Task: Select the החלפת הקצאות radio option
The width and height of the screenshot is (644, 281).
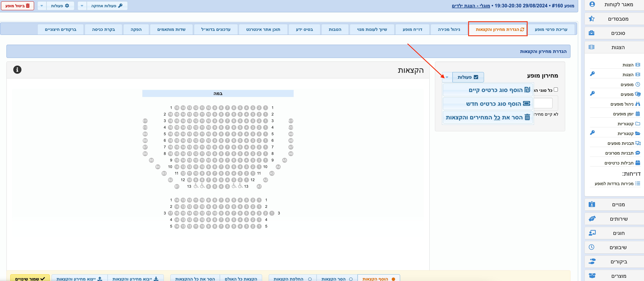Action: point(310,279)
